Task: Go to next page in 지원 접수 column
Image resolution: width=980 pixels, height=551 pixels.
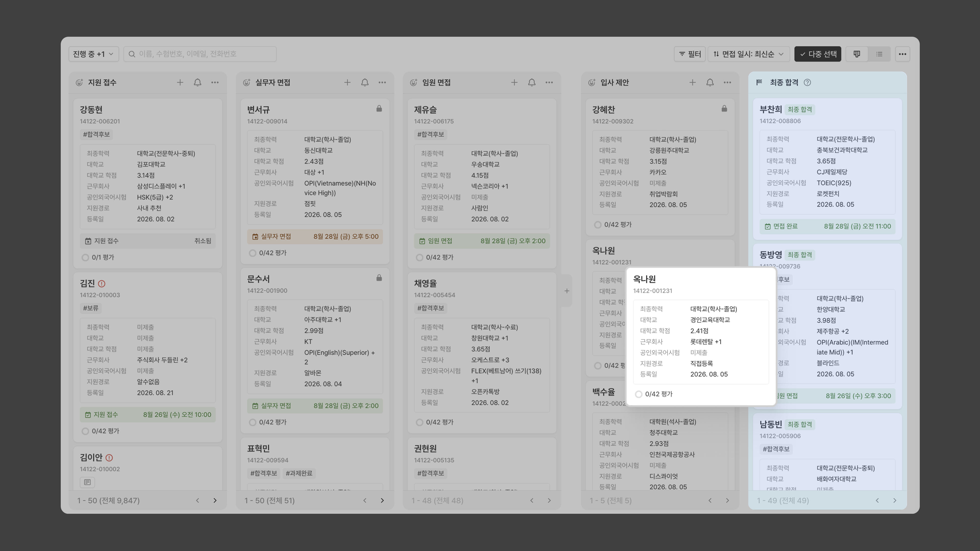Action: [215, 500]
